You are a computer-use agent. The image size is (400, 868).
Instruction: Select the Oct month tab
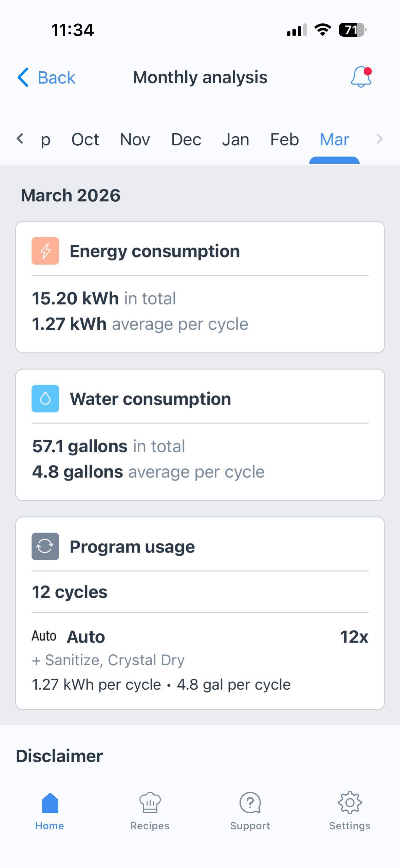85,140
